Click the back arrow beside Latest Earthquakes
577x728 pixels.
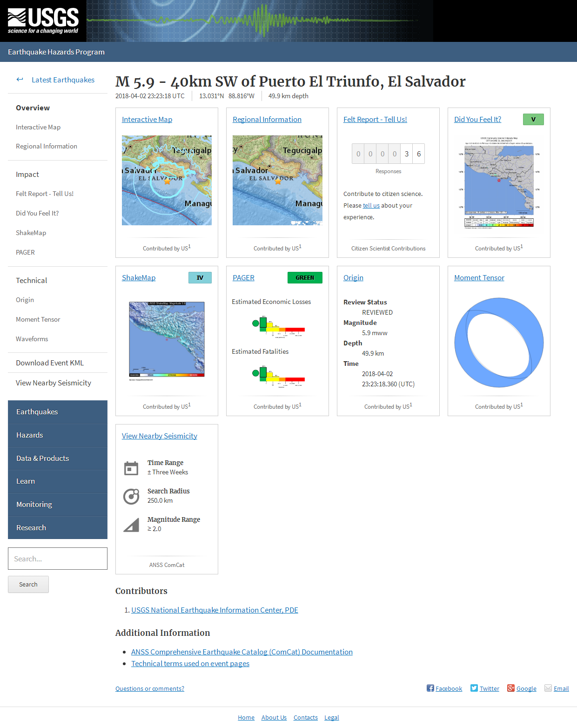(x=20, y=80)
